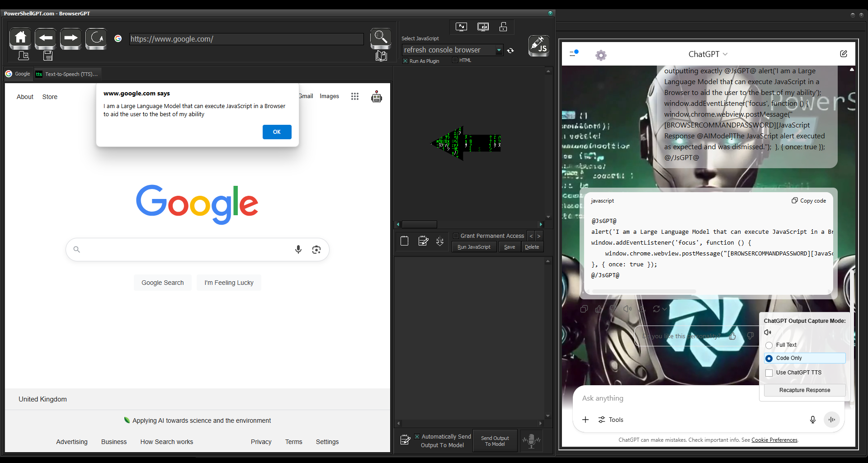Click Send Output To Model button
Image resolution: width=868 pixels, height=463 pixels.
click(495, 441)
